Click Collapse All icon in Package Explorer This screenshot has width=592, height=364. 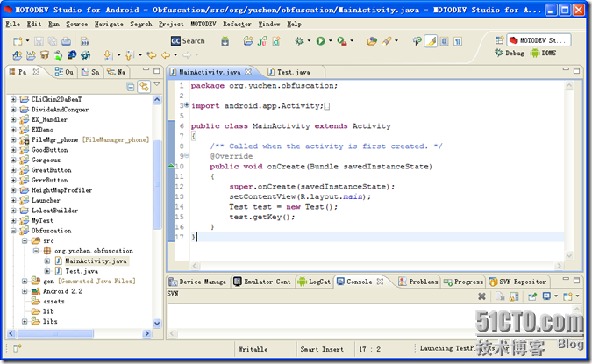pos(131,87)
